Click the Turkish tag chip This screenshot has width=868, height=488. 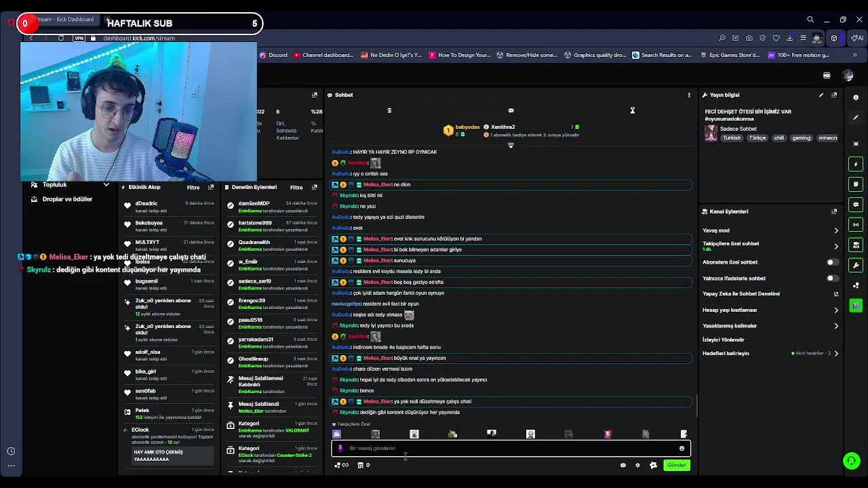point(732,138)
